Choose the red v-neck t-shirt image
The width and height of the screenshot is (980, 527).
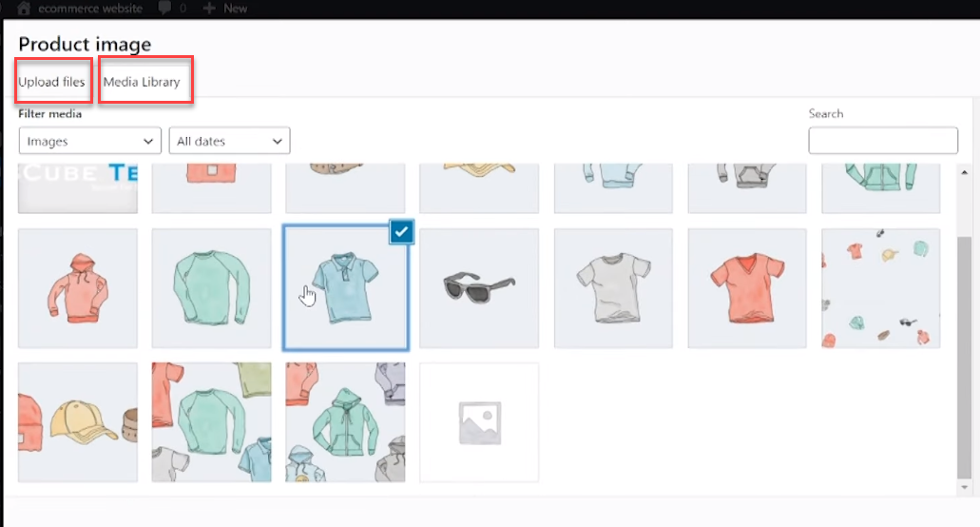tap(747, 288)
